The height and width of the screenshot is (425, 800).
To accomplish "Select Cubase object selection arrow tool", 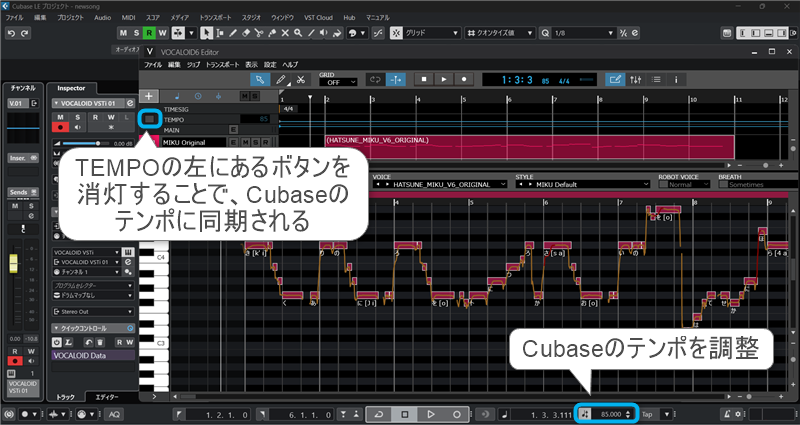I will [x=207, y=33].
